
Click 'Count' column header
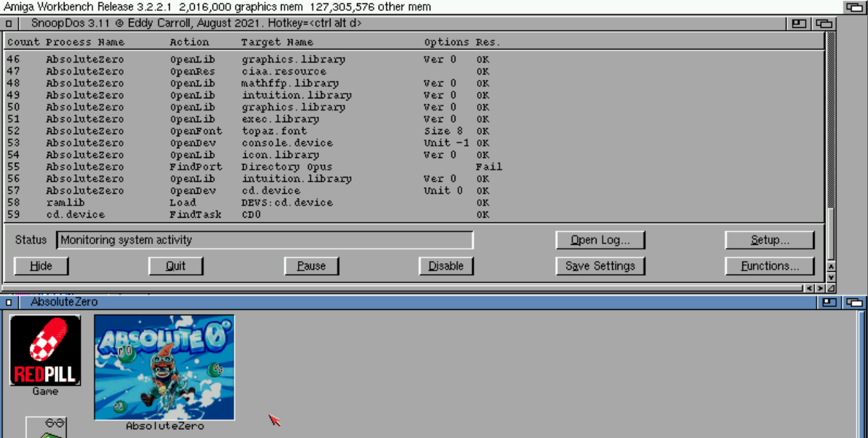23,43
